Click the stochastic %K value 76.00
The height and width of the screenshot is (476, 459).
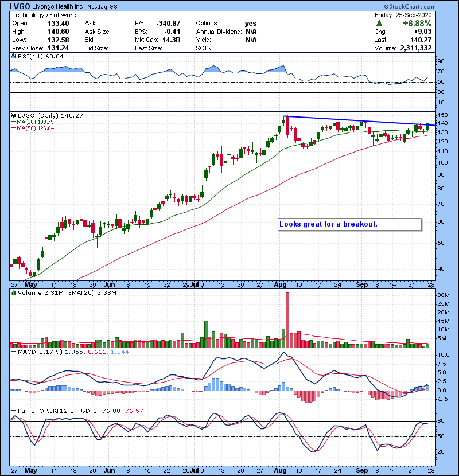point(111,411)
